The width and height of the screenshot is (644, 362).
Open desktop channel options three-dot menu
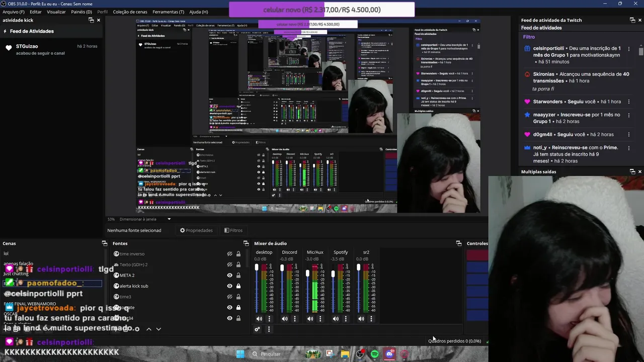coord(269,319)
